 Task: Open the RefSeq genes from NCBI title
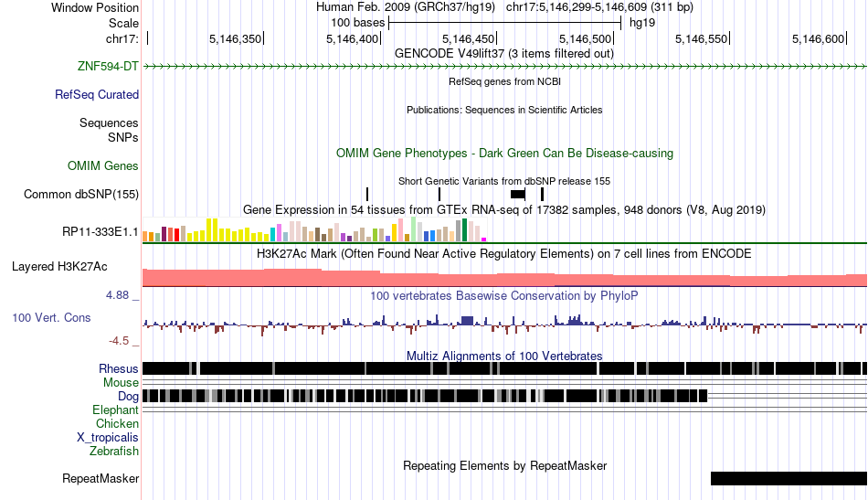point(504,81)
